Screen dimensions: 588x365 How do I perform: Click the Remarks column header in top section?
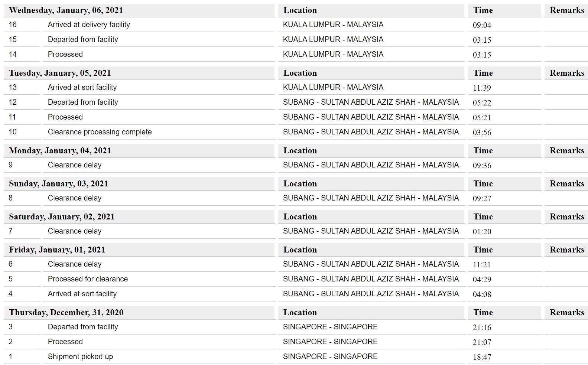tap(567, 10)
